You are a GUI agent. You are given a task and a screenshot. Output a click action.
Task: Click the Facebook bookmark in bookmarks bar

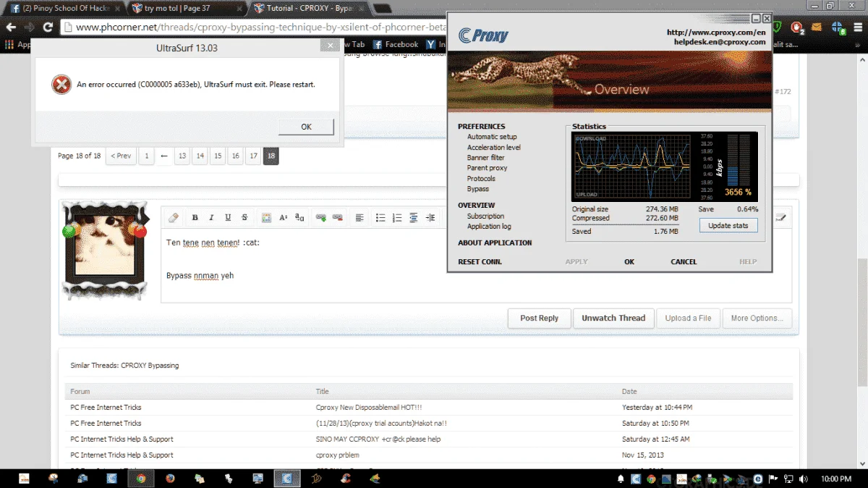pos(396,44)
